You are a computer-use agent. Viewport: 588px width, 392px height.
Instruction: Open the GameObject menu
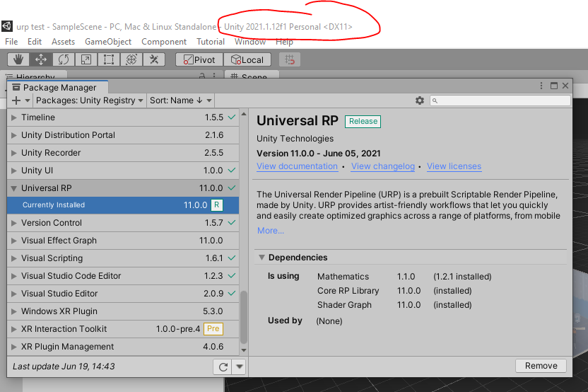coord(108,42)
